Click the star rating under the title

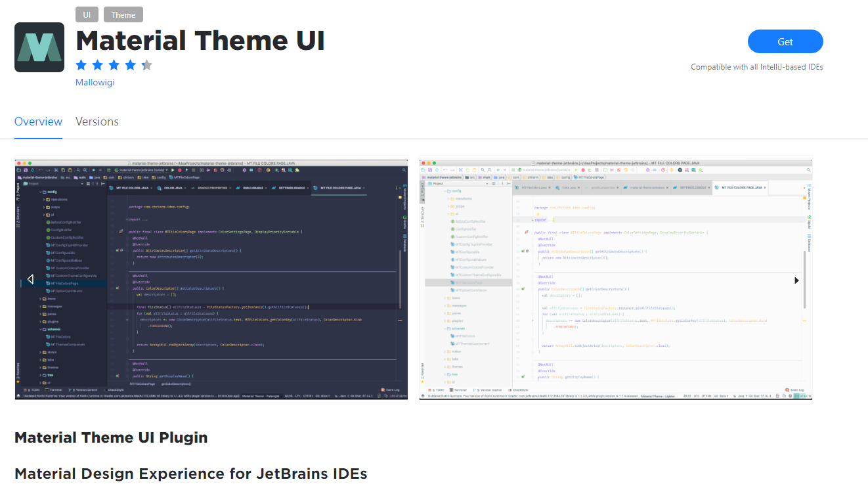114,65
